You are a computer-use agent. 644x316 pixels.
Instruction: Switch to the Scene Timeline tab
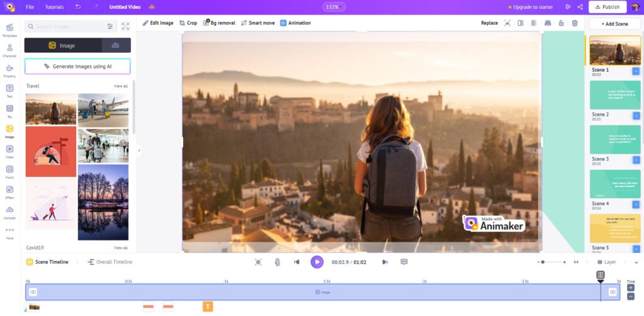47,262
